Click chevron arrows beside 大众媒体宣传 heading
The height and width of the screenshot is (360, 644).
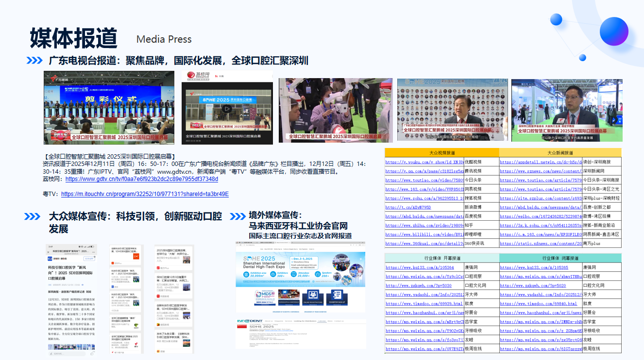[33, 216]
